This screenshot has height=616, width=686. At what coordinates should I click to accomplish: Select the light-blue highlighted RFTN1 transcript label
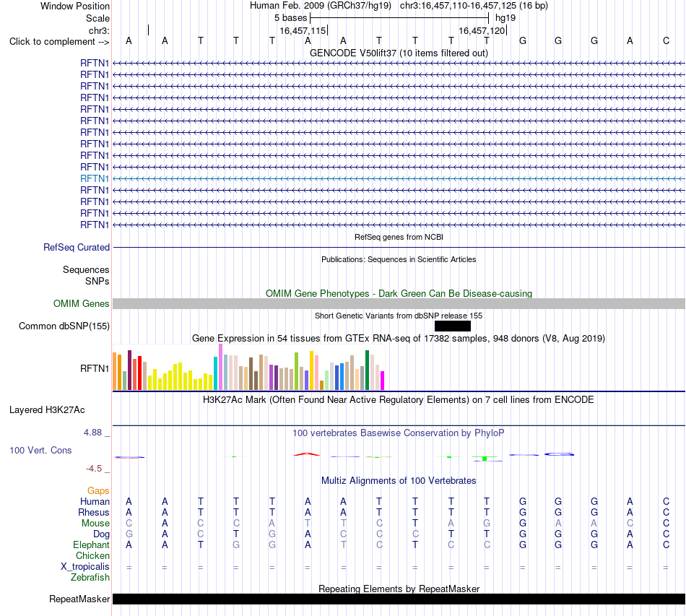pyautogui.click(x=95, y=178)
